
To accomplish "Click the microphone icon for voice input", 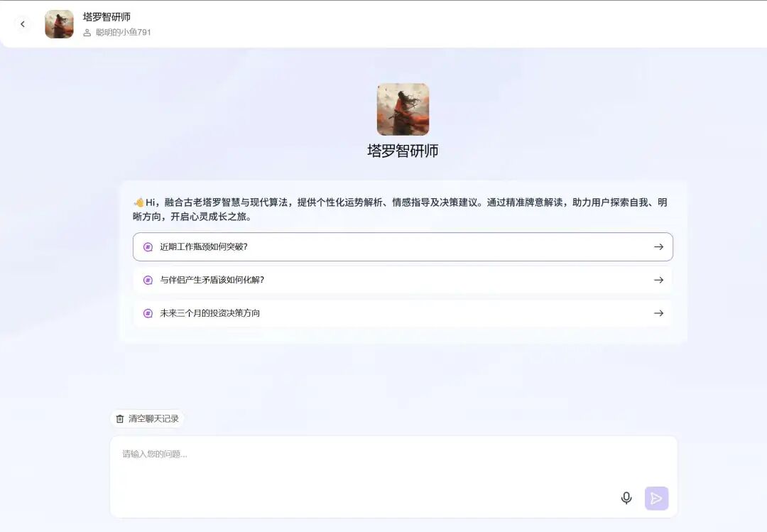I will pyautogui.click(x=626, y=498).
